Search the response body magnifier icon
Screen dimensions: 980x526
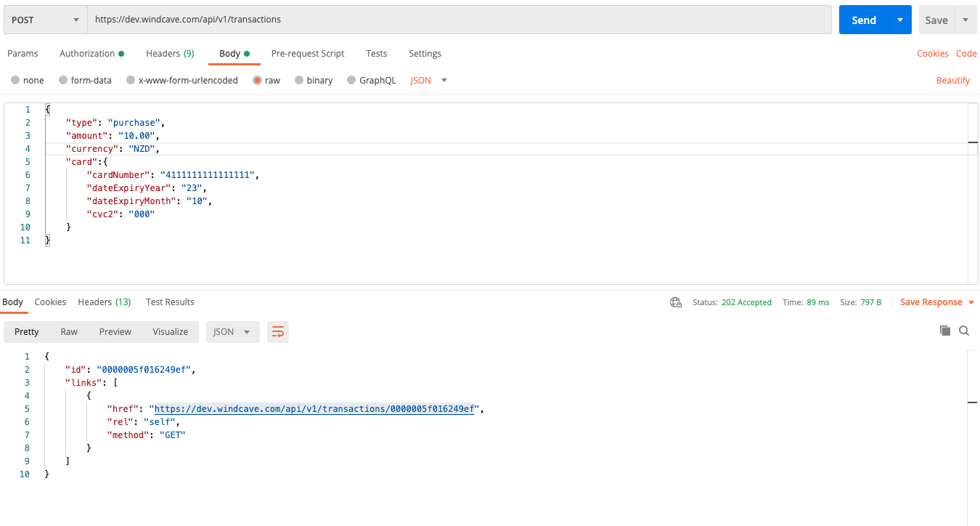point(964,331)
